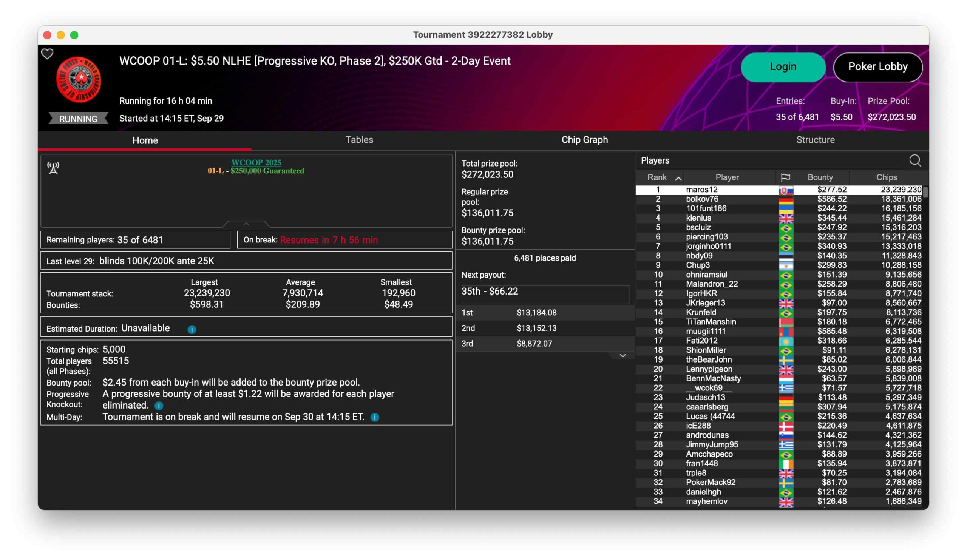Click the broadcast antenna icon
967x560 pixels.
click(53, 168)
